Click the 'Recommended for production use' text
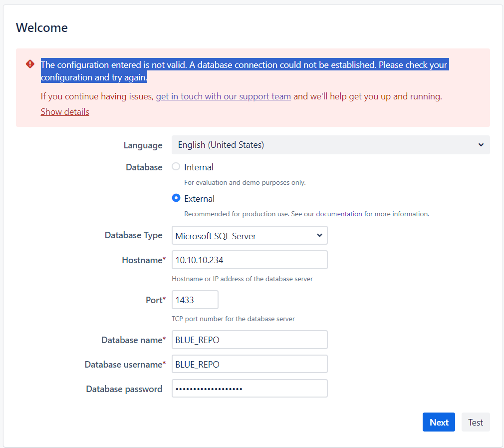This screenshot has width=504, height=448. [236, 214]
